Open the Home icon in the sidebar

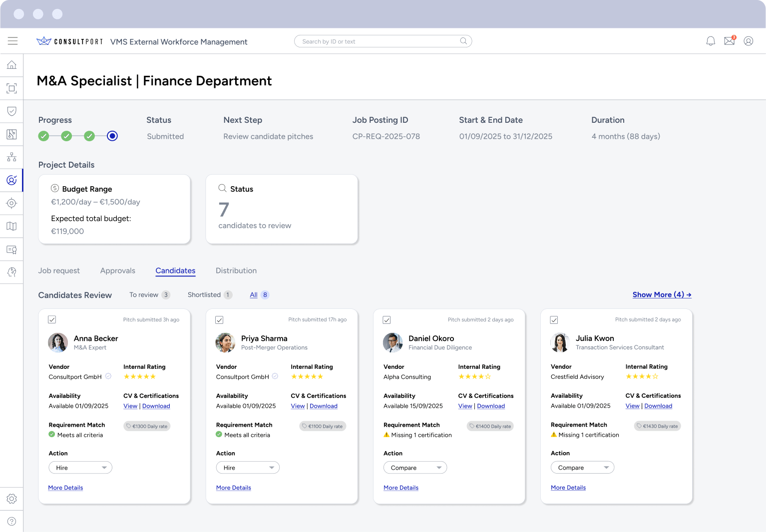point(11,65)
